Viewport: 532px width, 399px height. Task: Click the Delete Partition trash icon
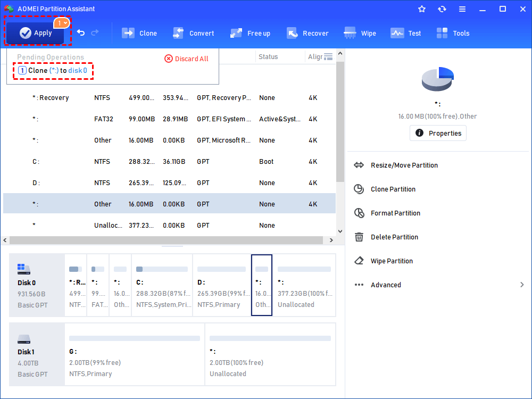click(359, 237)
